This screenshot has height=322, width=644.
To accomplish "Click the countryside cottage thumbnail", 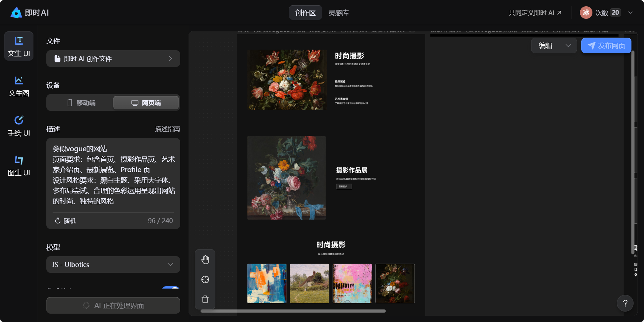I will 309,283.
